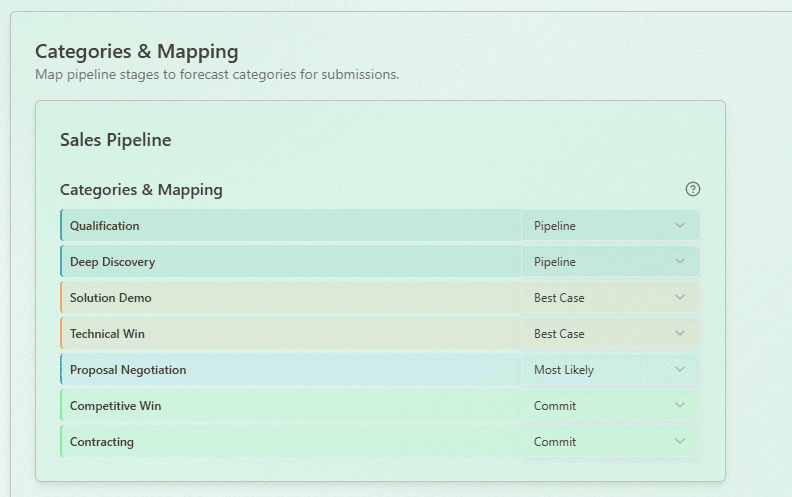
Task: Select the Qualification stage label
Action: 105,226
